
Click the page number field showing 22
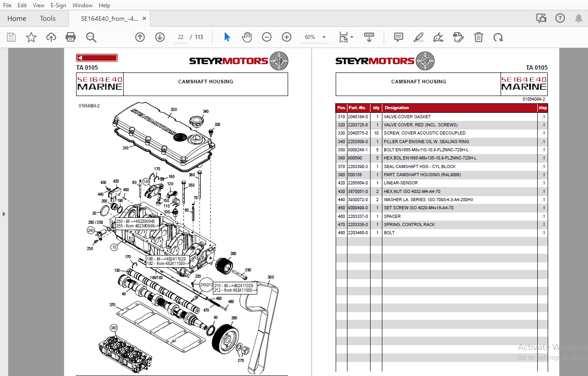pos(181,37)
